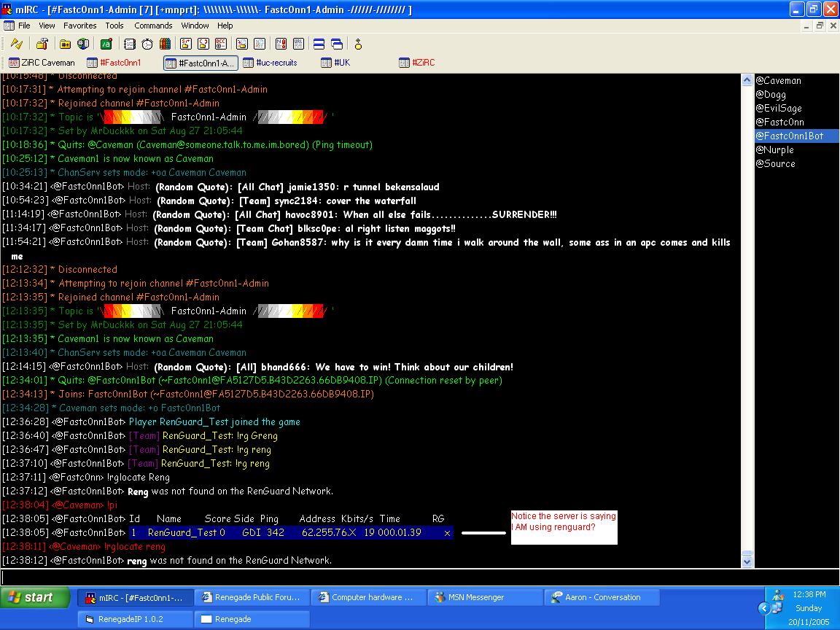Open the Commands menu

[153, 26]
